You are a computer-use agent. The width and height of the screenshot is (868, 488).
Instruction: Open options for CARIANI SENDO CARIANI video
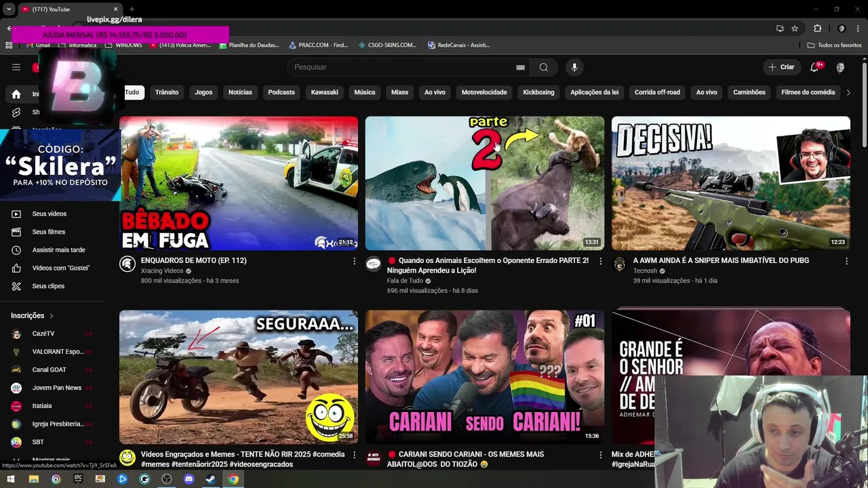coord(600,455)
